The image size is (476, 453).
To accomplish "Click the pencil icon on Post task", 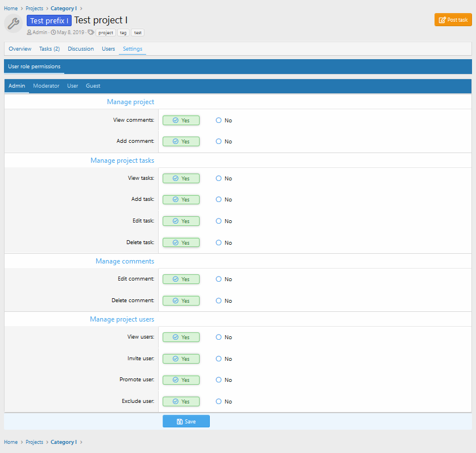I will [442, 20].
